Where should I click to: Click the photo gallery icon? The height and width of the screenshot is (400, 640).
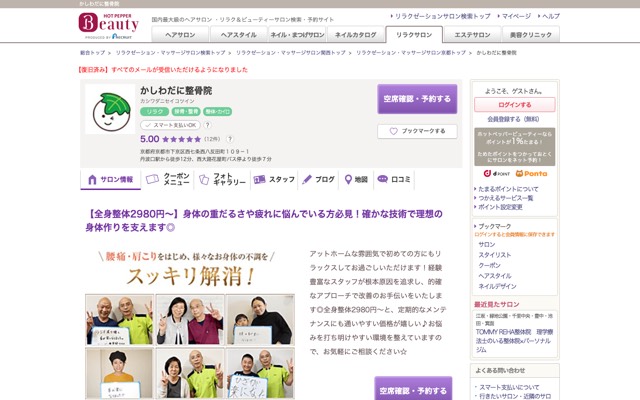[x=204, y=180]
